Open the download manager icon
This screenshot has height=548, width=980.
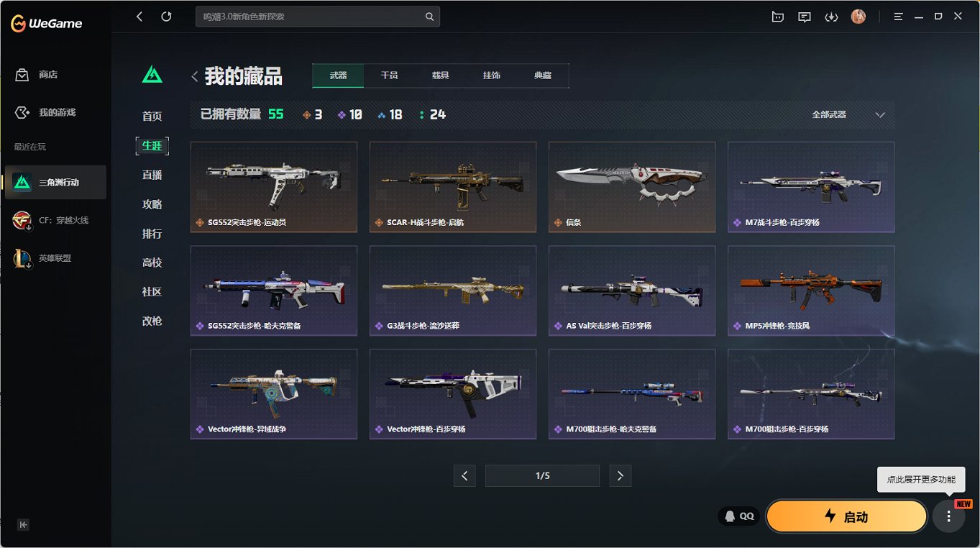click(831, 17)
